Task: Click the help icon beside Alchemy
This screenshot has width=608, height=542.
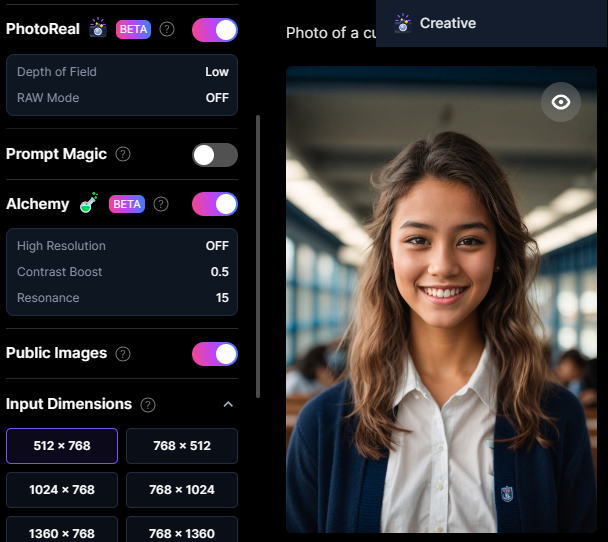Action: [x=161, y=204]
